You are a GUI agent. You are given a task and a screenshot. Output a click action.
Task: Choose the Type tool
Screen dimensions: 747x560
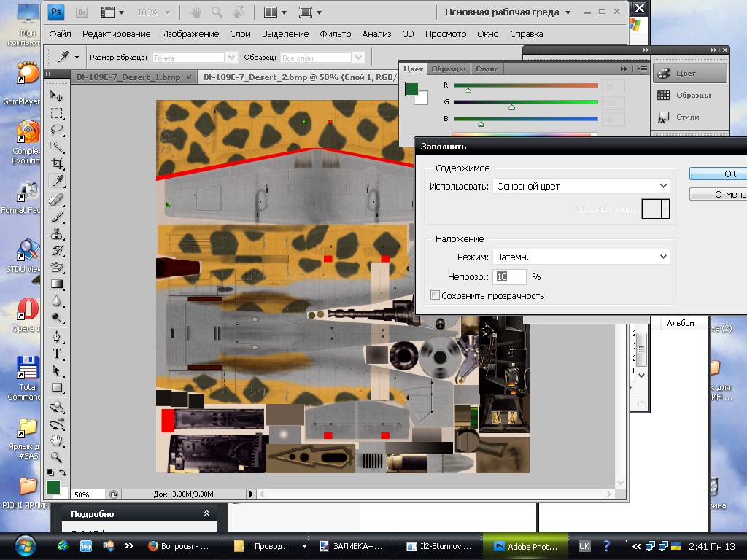pyautogui.click(x=57, y=354)
